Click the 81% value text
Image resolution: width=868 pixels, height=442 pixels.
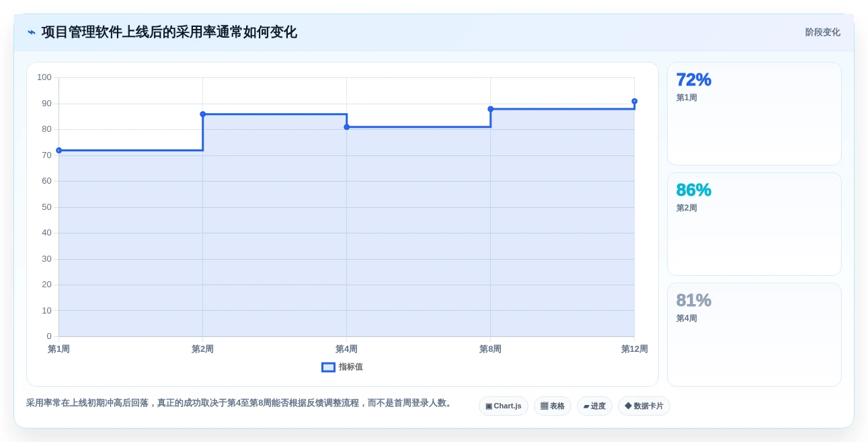coord(694,301)
